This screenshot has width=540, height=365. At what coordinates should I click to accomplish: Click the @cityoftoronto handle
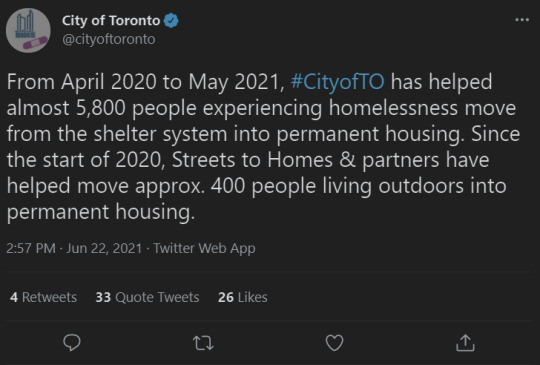pyautogui.click(x=108, y=39)
